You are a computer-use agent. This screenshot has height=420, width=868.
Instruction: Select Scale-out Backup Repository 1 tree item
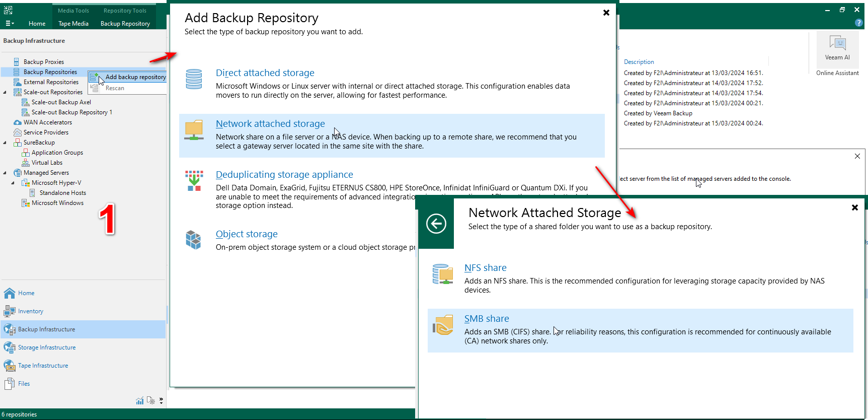72,112
